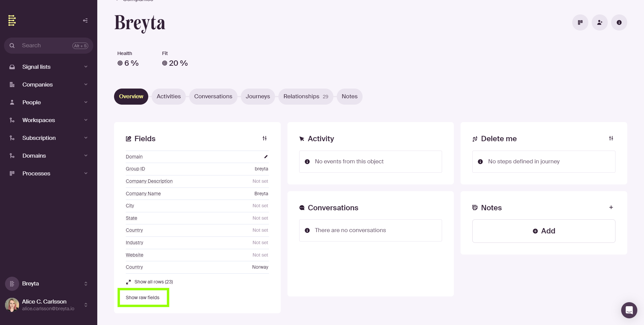
Task: Open Fields panel settings sliders icon
Action: point(265,138)
